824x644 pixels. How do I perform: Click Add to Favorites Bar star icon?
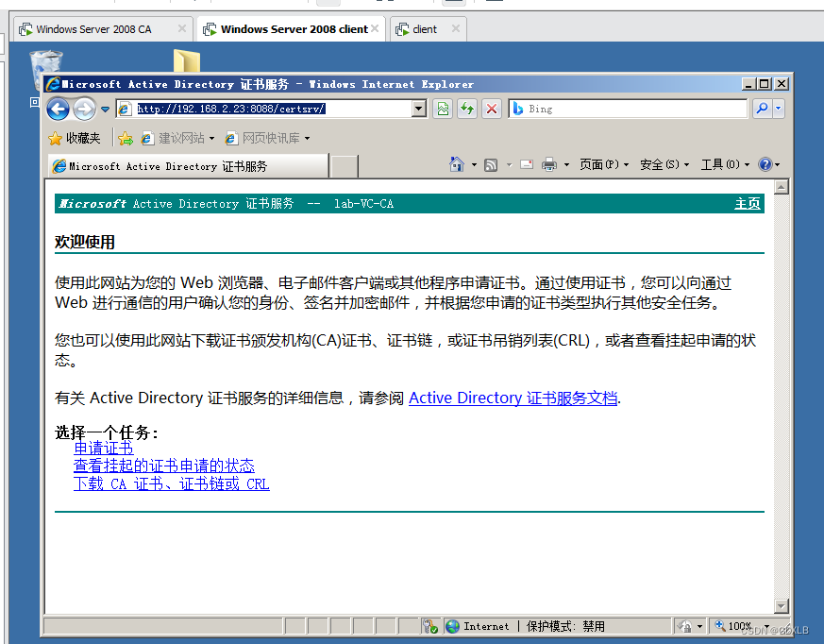(x=126, y=138)
